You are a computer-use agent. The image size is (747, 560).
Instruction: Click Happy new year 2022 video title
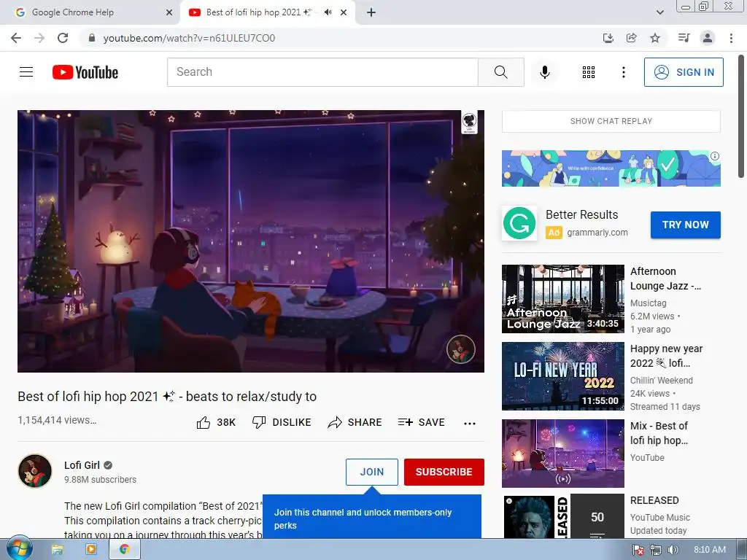click(666, 356)
